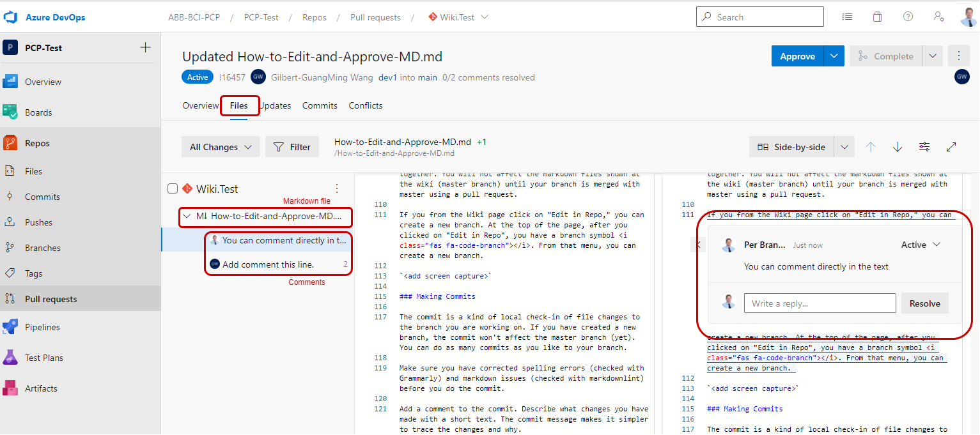Open pull request more actions ellipsis
The height and width of the screenshot is (435, 980).
(x=958, y=56)
